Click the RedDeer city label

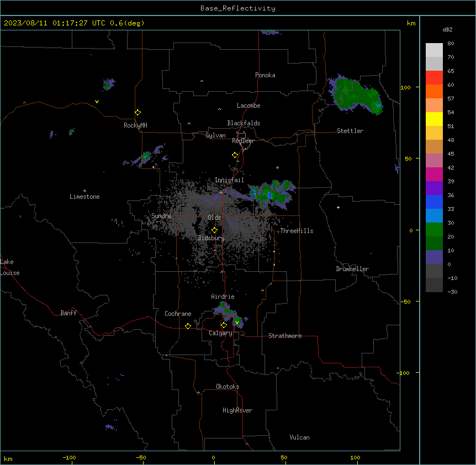pos(243,141)
